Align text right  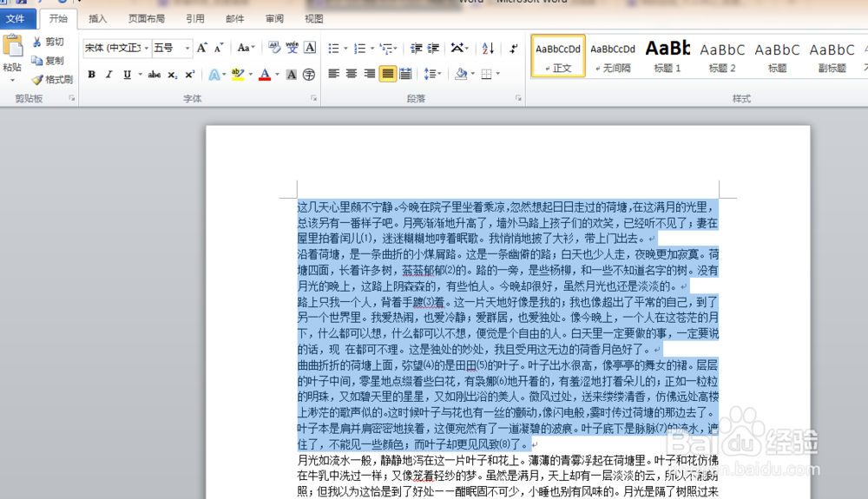[x=370, y=74]
